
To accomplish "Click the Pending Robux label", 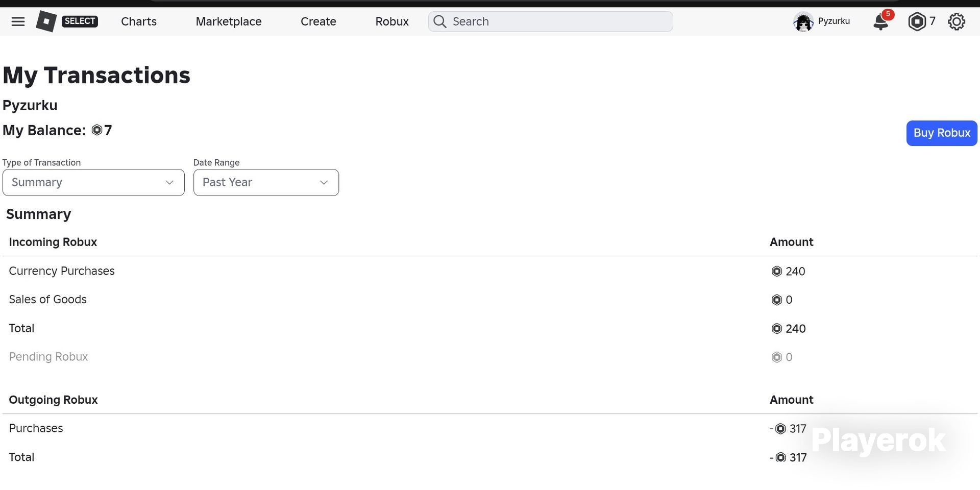I will 48,357.
